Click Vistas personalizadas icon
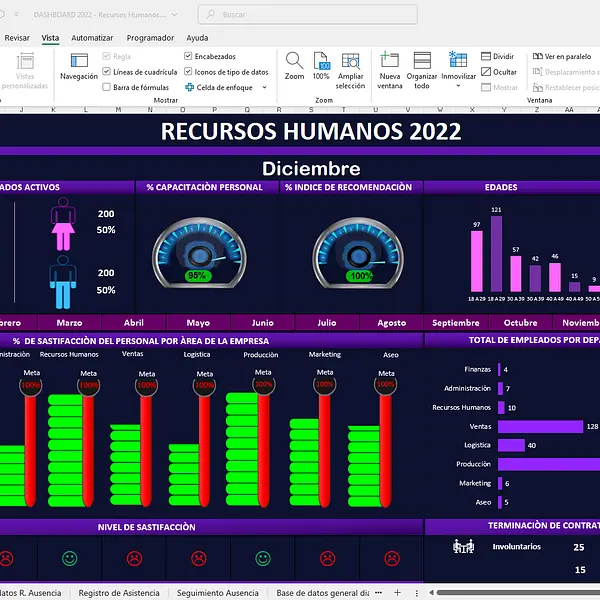 (25, 61)
